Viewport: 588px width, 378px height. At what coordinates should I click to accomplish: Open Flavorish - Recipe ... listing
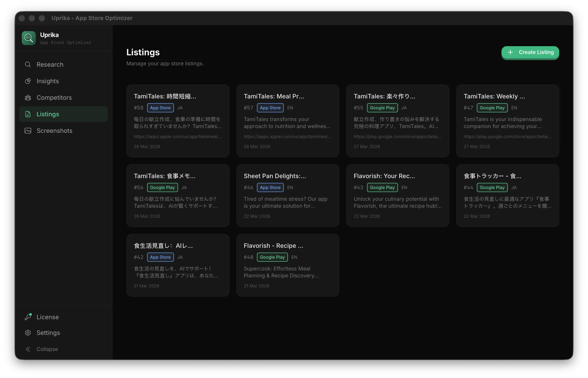(x=288, y=265)
